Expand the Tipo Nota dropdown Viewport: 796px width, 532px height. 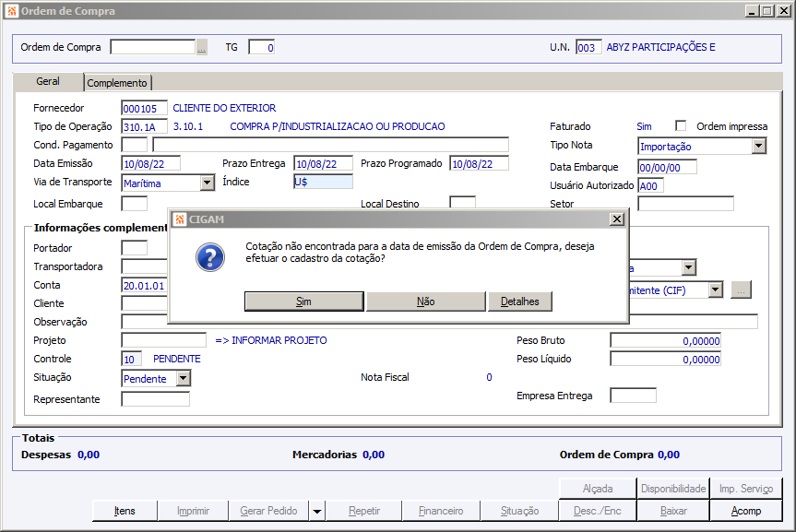coord(758,146)
